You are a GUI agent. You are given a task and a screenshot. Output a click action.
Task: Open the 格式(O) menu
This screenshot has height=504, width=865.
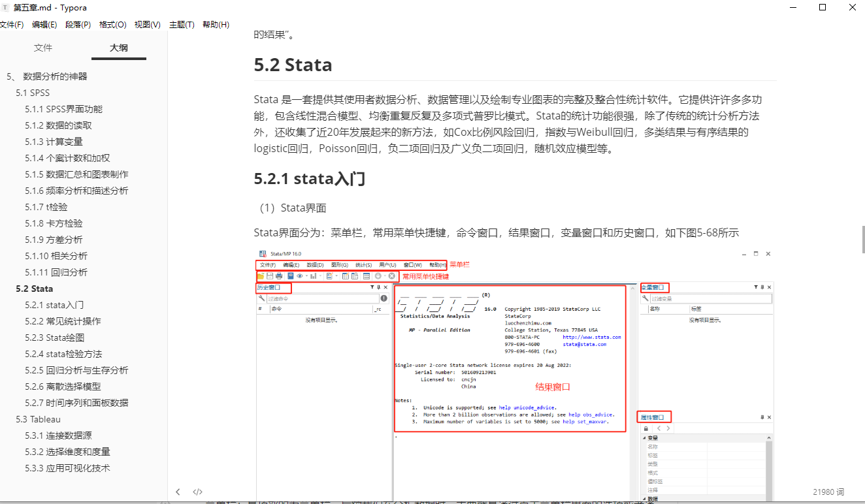pyautogui.click(x=112, y=25)
